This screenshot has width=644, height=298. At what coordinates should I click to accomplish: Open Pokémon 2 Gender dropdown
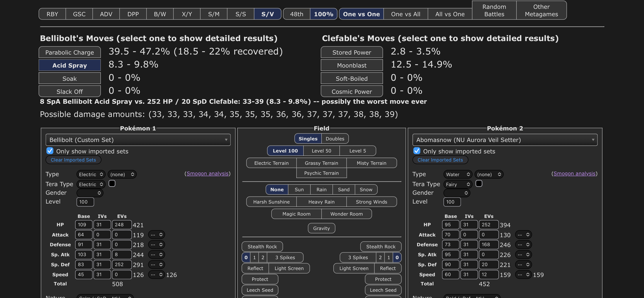pyautogui.click(x=457, y=193)
